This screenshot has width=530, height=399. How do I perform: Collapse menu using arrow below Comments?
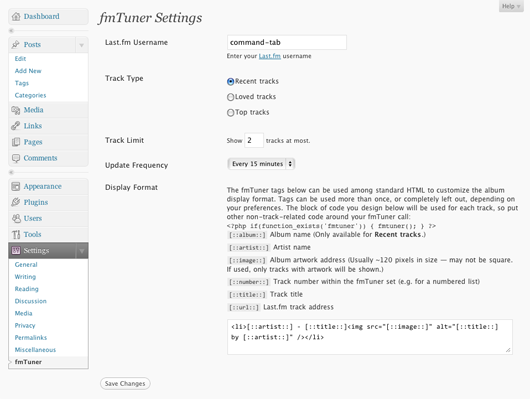tap(11, 172)
